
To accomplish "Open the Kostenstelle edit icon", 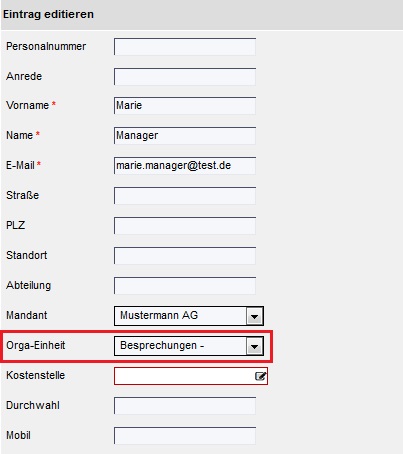I will tap(260, 376).
